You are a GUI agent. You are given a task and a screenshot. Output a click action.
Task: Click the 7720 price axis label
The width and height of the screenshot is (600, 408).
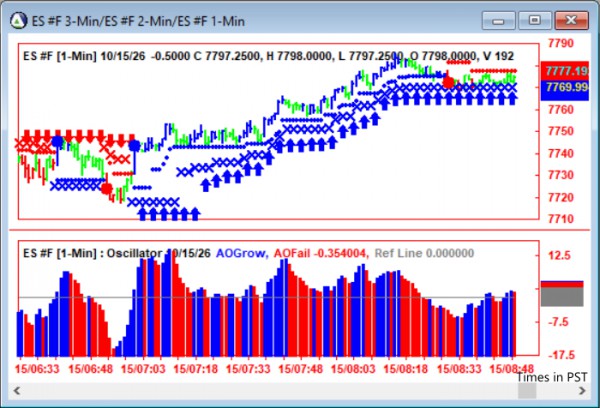click(x=561, y=197)
